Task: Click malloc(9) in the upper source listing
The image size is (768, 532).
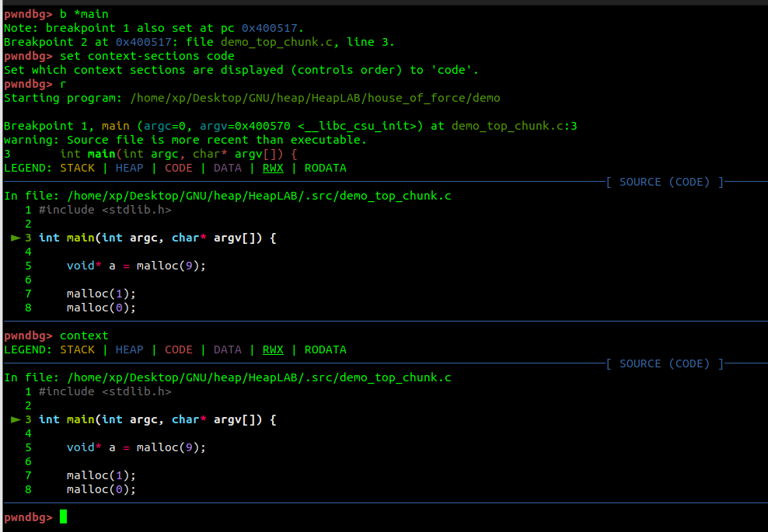Action: point(171,266)
